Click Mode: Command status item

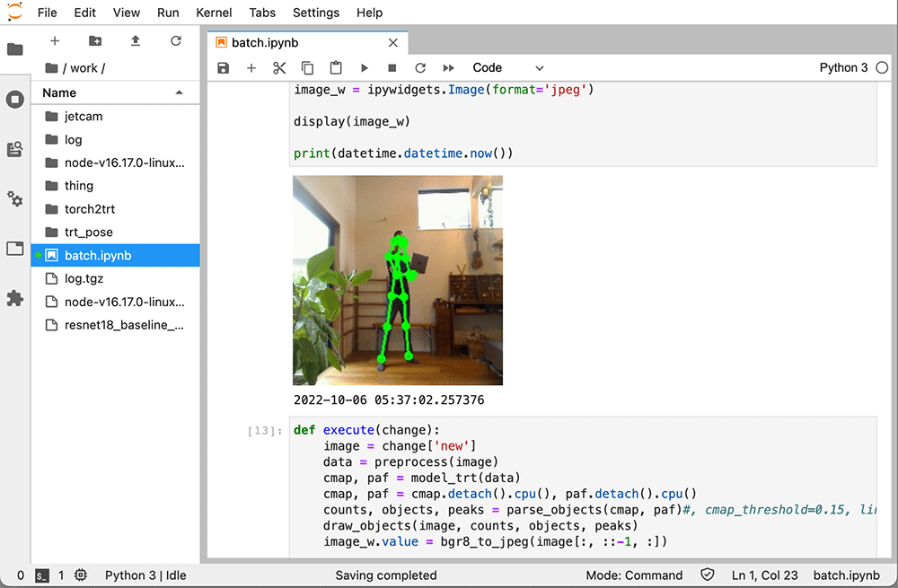[634, 575]
